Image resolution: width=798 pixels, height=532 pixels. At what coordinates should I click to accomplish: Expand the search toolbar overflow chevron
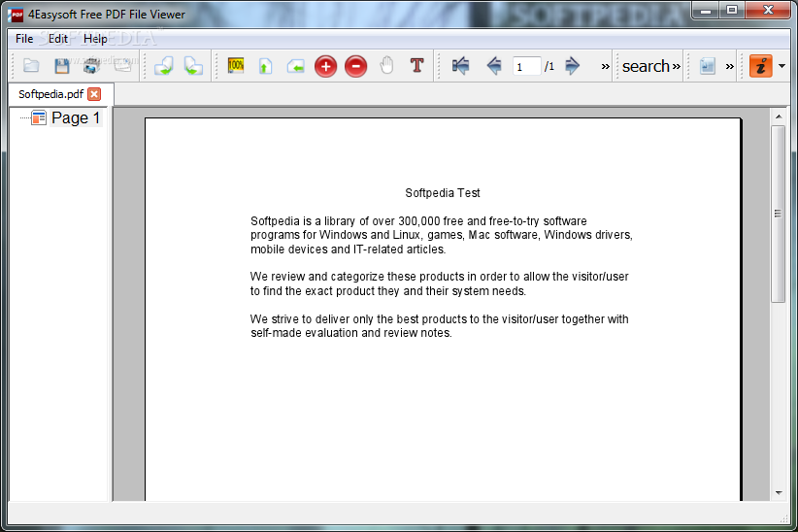coord(676,66)
